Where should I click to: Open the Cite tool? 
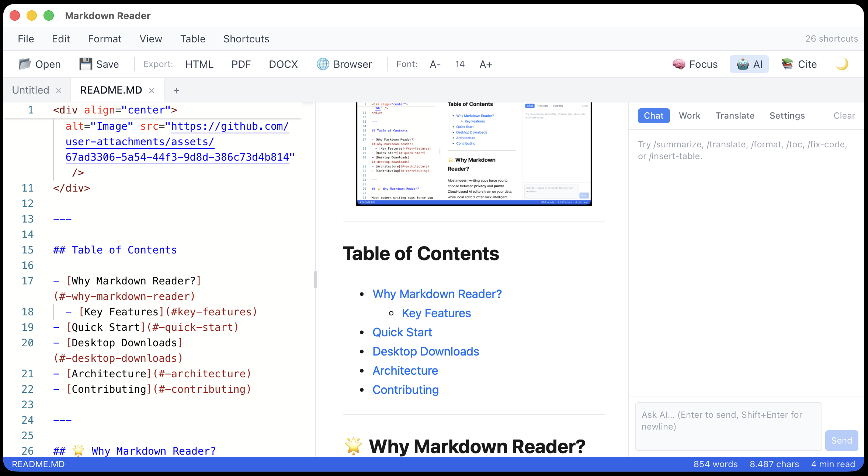point(799,64)
